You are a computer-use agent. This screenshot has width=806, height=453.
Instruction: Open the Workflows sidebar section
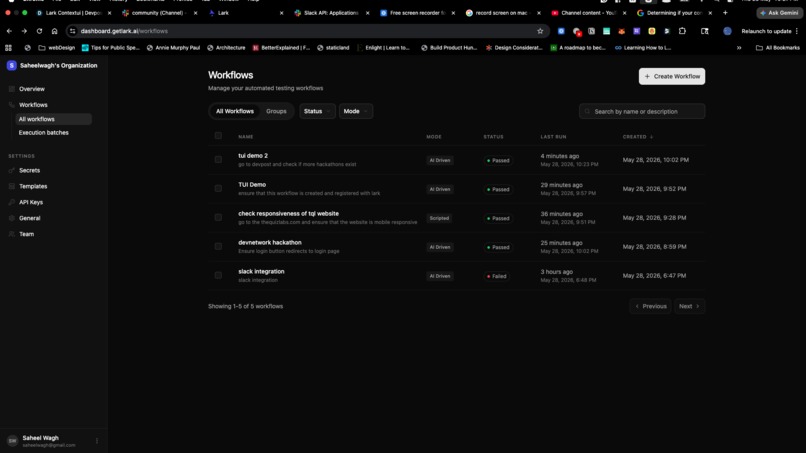(x=33, y=105)
